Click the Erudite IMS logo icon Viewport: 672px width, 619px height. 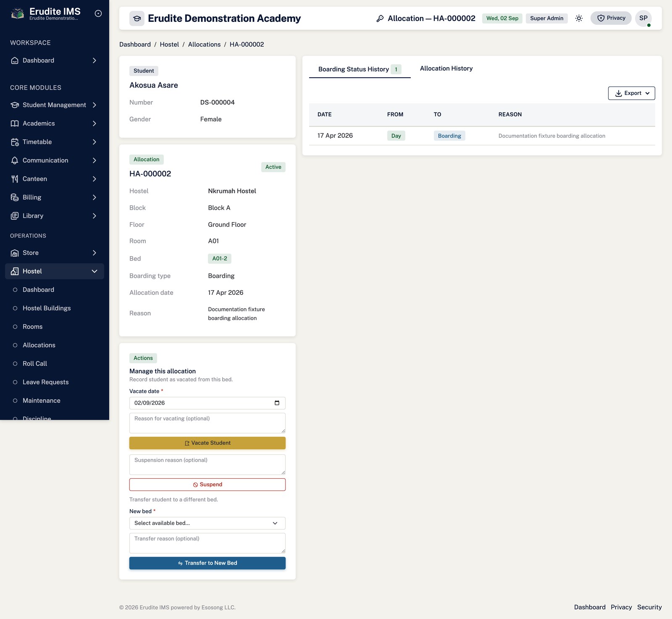pyautogui.click(x=17, y=14)
